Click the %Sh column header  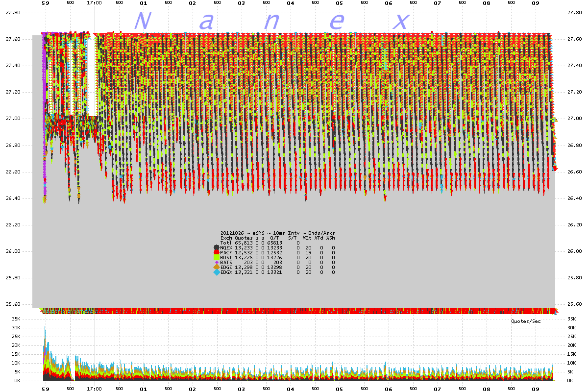331,238
